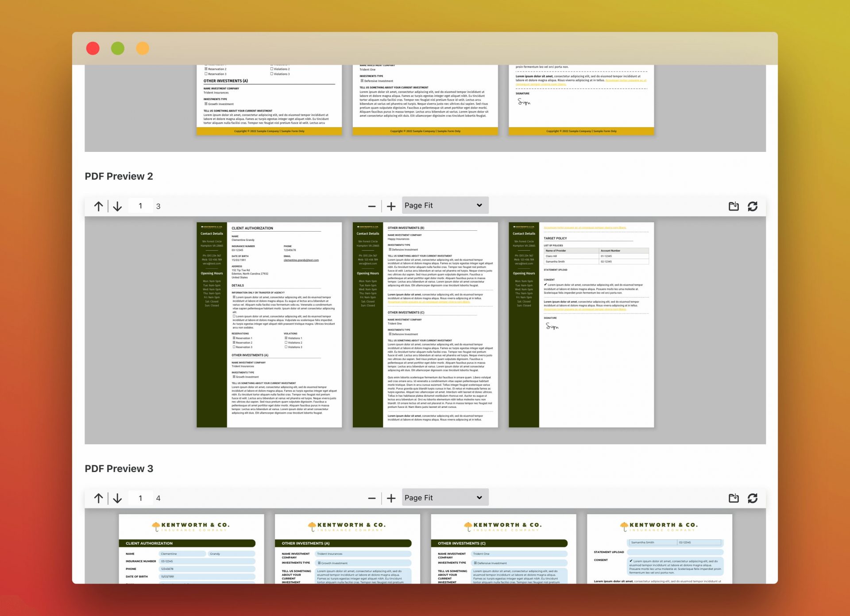
Task: Click page number field in PDF Preview 3
Action: click(140, 498)
